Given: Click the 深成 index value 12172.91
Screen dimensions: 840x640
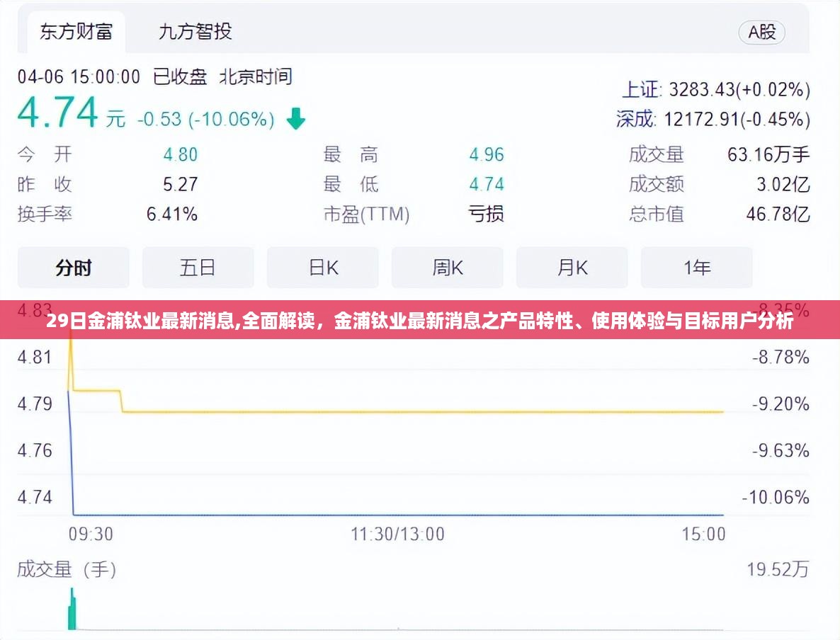Looking at the screenshot, I should point(735,119).
